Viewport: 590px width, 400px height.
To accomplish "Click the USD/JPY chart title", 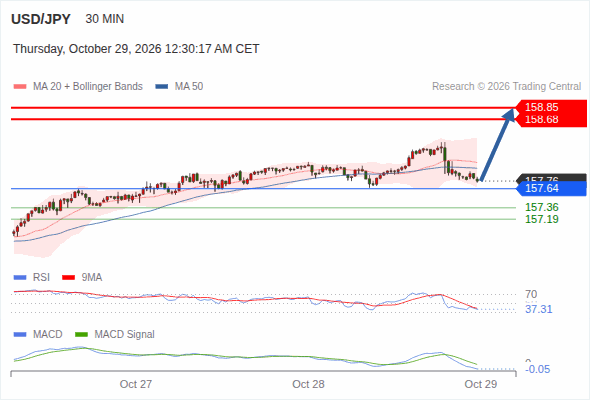I will [41, 19].
